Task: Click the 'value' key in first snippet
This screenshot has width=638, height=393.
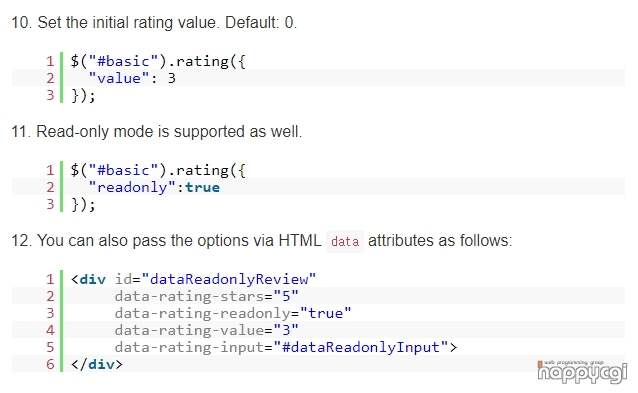Action: tap(119, 78)
